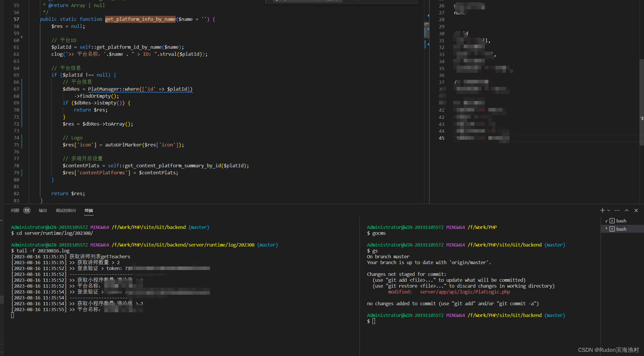Screen dimensions: 644x356
Task: Click line number 65 in the left editor gutter
Action: click(16, 75)
